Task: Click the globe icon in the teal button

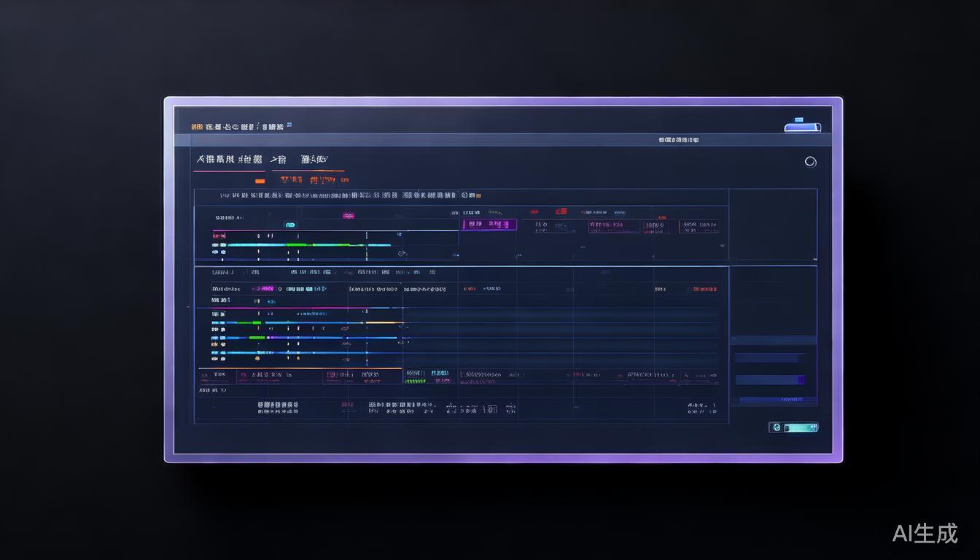Action: [777, 427]
